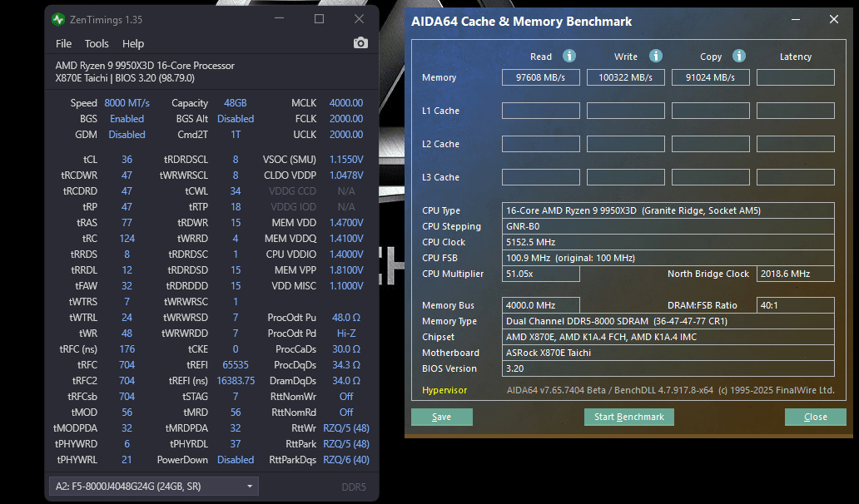Open the Help menu in ZenTimings
Viewport: 859px width, 504px height.
(x=133, y=44)
